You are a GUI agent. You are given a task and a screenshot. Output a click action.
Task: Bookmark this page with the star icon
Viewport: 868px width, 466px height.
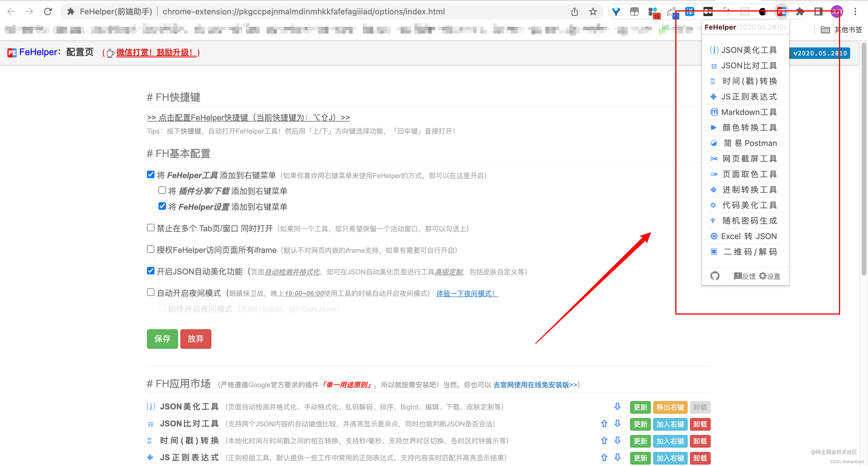593,12
